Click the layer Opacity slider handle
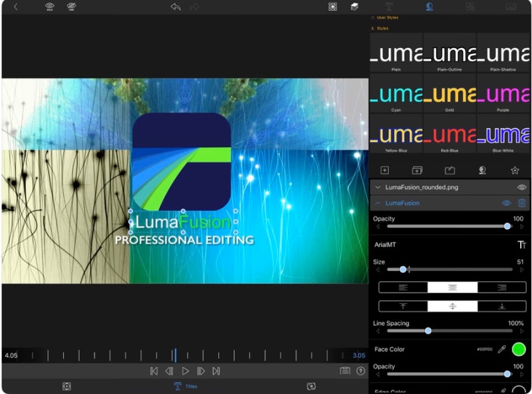Image resolution: width=532 pixels, height=394 pixels. (x=507, y=226)
